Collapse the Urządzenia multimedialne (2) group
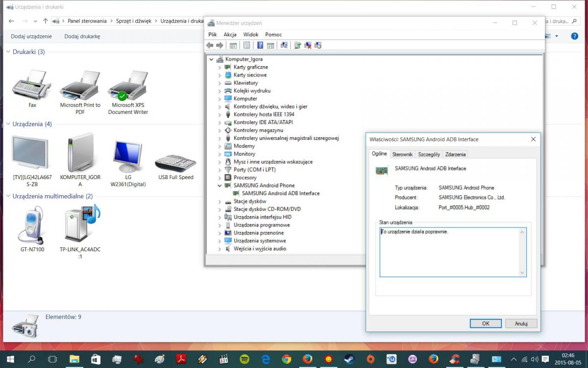 click(8, 196)
